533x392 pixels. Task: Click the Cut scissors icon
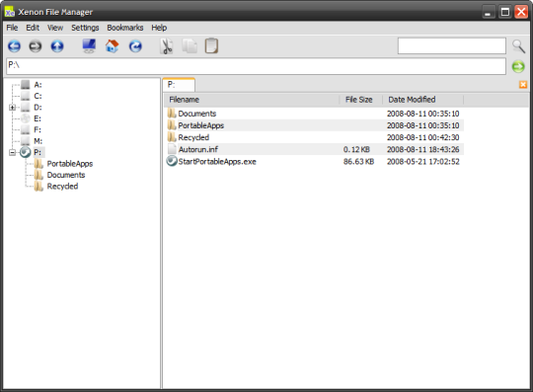[x=167, y=46]
